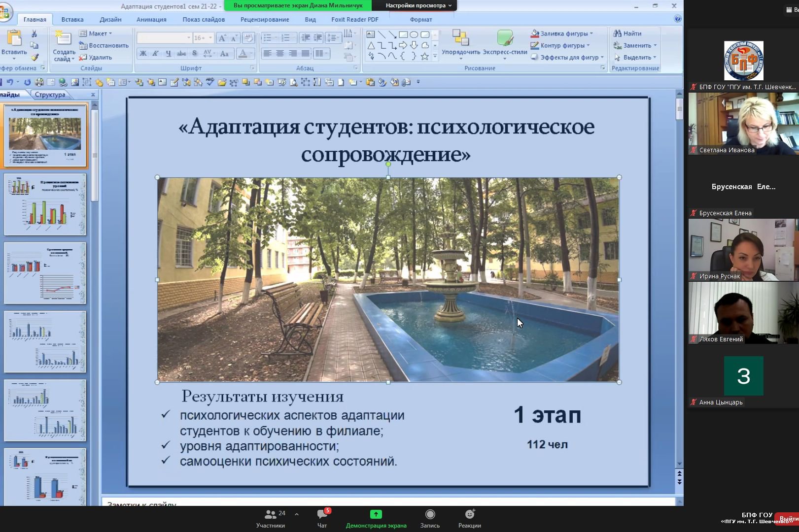799x532 pixels.
Task: Toggle Italic (К) formatting
Action: [x=155, y=53]
